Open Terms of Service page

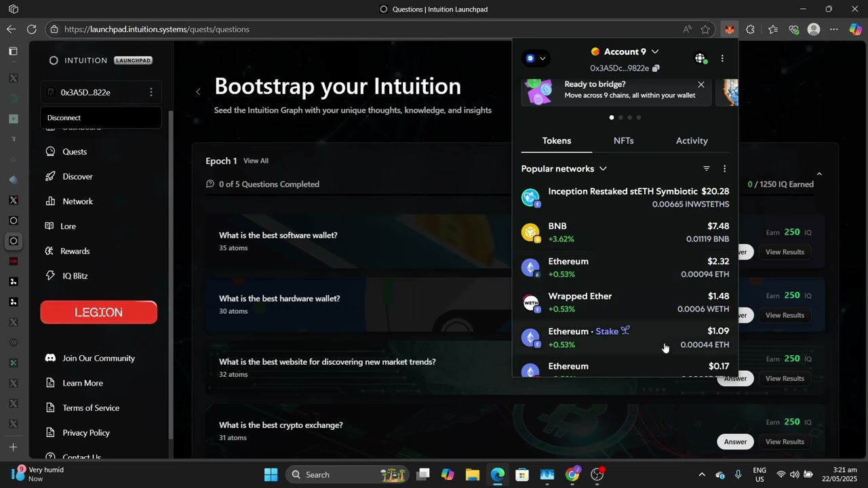[91, 408]
